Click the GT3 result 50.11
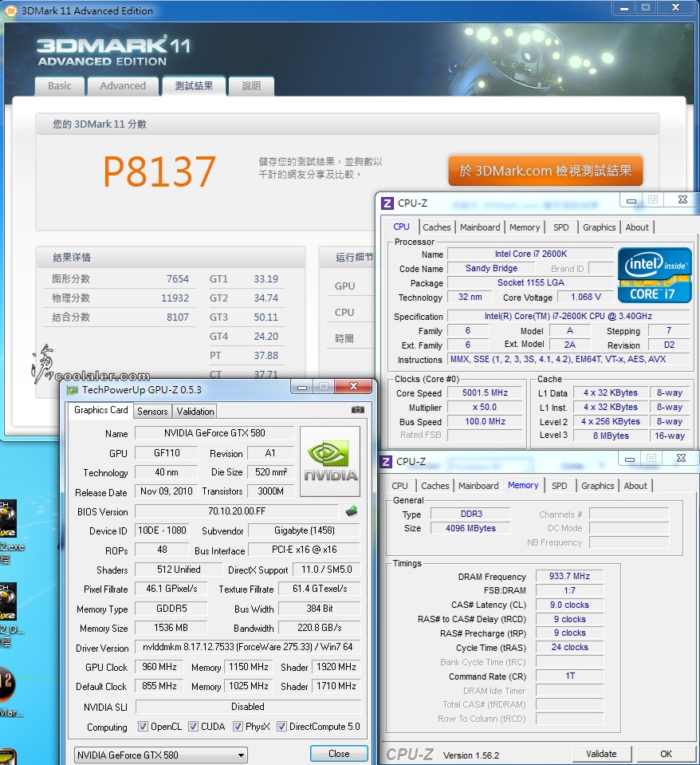 (x=265, y=317)
